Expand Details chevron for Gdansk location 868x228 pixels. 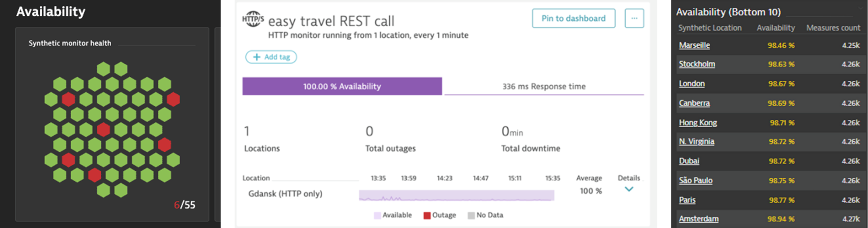(x=629, y=189)
